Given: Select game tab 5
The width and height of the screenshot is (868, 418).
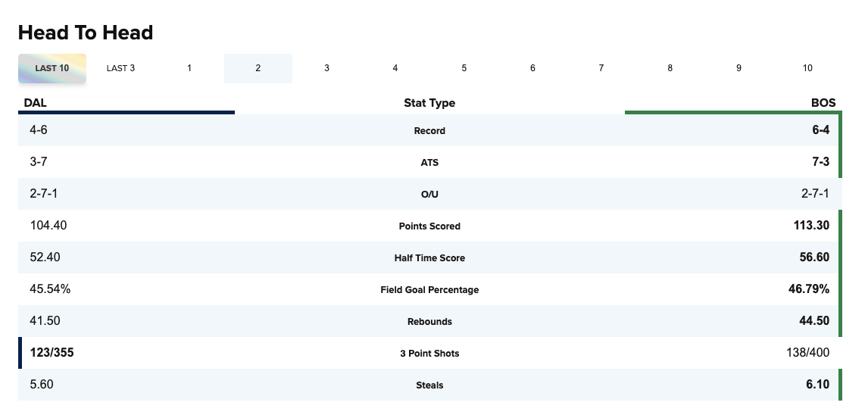Looking at the screenshot, I should pos(464,68).
